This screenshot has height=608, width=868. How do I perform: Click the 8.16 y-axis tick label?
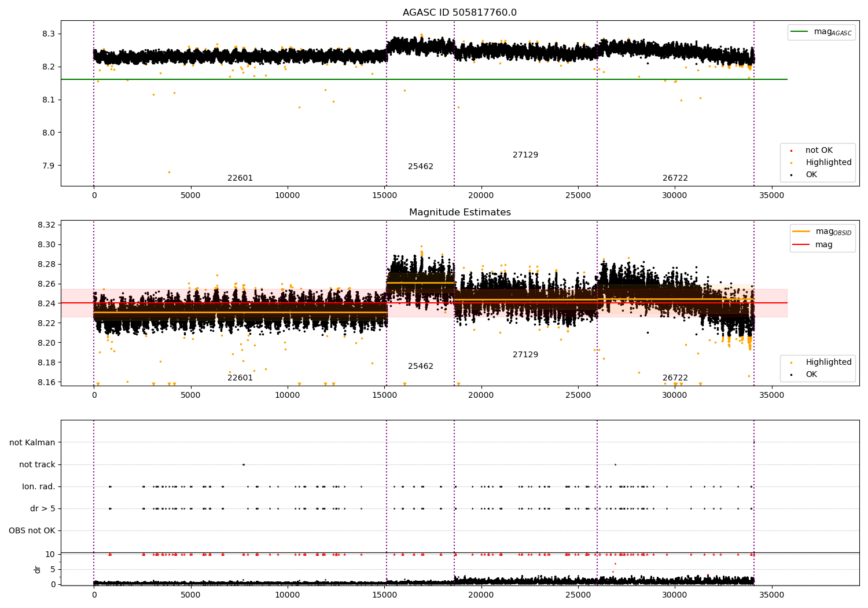(46, 383)
